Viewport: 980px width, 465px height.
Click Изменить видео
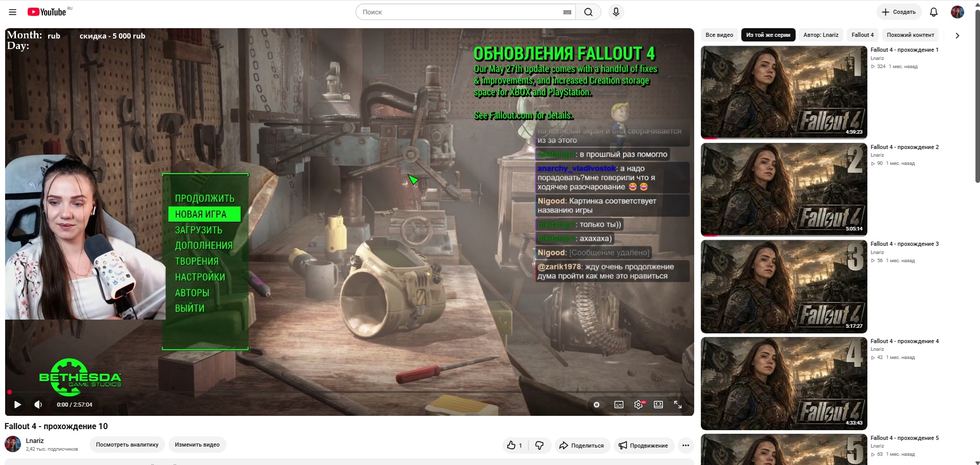pyautogui.click(x=197, y=445)
